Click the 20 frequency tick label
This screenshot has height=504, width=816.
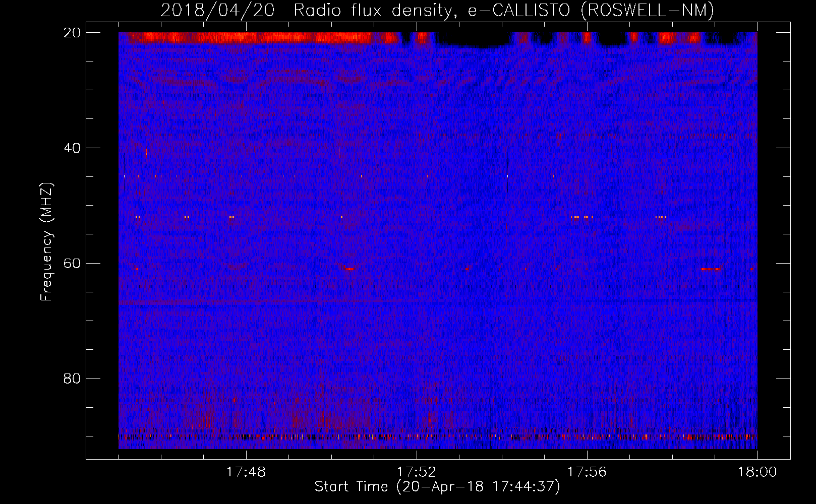(72, 33)
